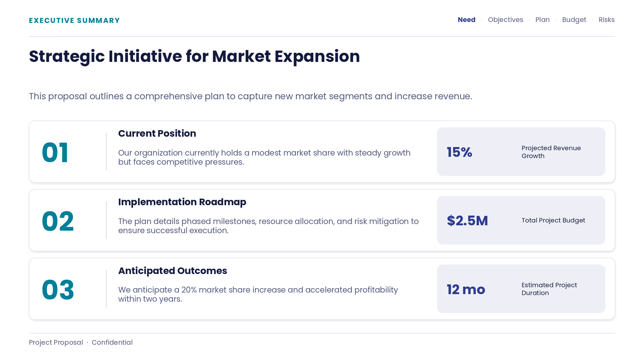Click the modest market share description text
644x362 pixels.
tap(264, 157)
